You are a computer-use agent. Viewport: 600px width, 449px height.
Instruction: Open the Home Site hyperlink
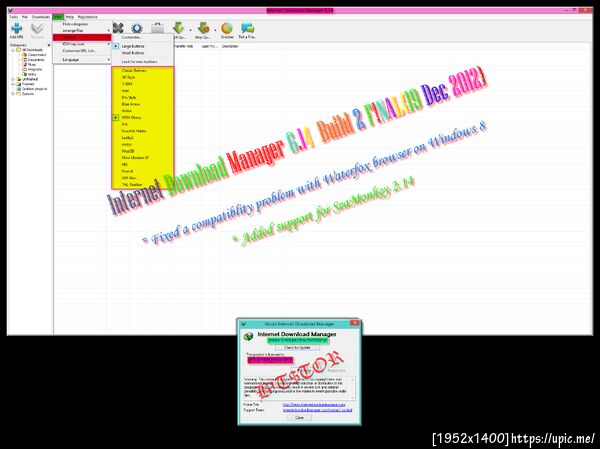coord(314,405)
